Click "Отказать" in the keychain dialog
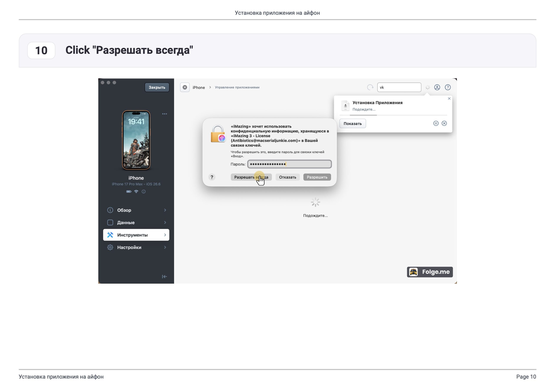 (287, 177)
